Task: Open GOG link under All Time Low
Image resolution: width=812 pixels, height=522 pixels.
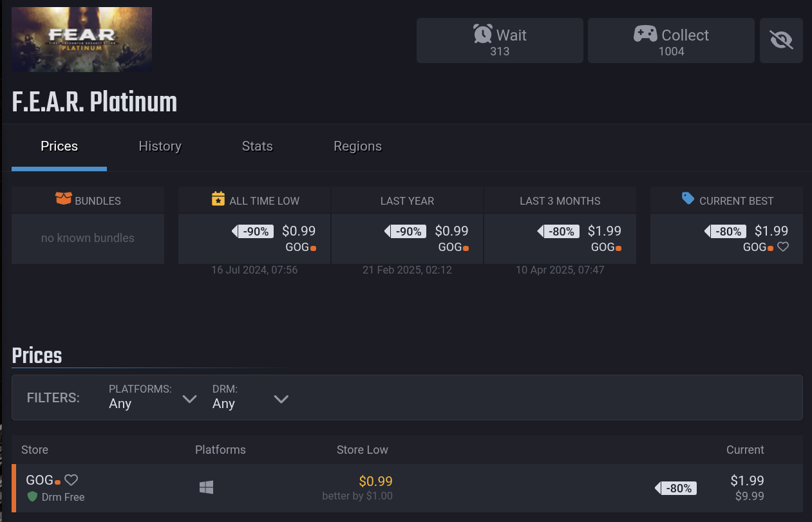Action: (301, 247)
